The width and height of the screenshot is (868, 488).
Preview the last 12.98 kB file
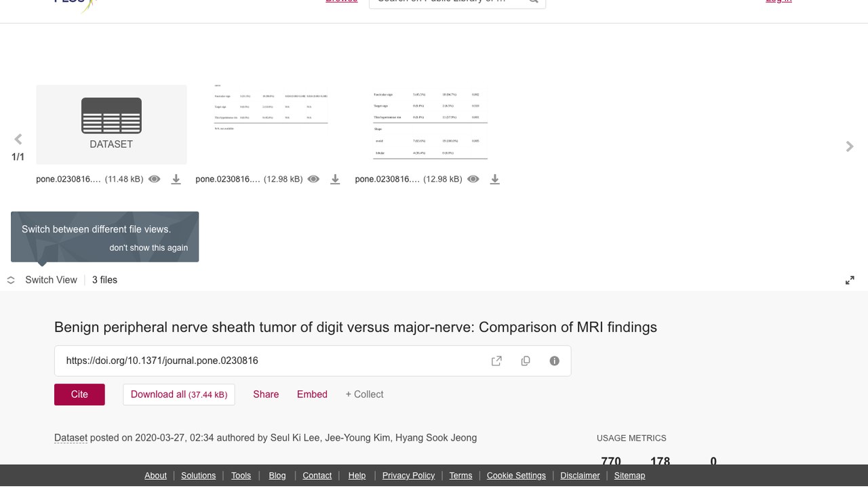tap(473, 179)
